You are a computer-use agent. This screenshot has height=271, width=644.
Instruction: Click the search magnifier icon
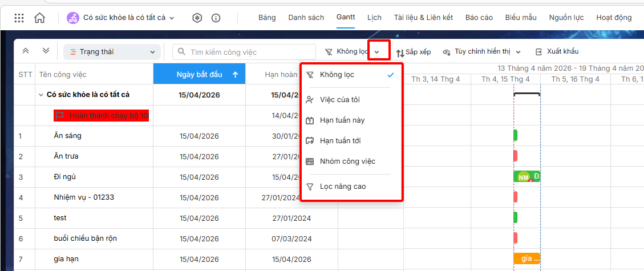point(181,52)
